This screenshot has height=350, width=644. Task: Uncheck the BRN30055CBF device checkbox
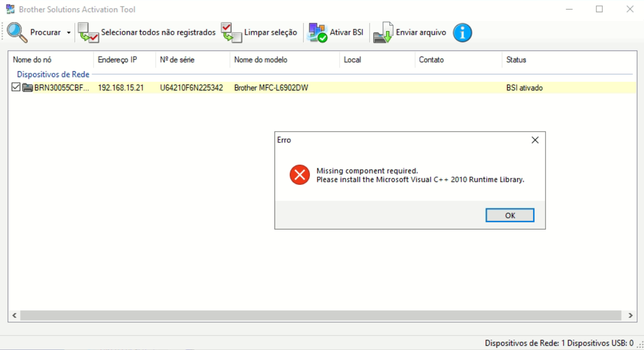coord(16,87)
